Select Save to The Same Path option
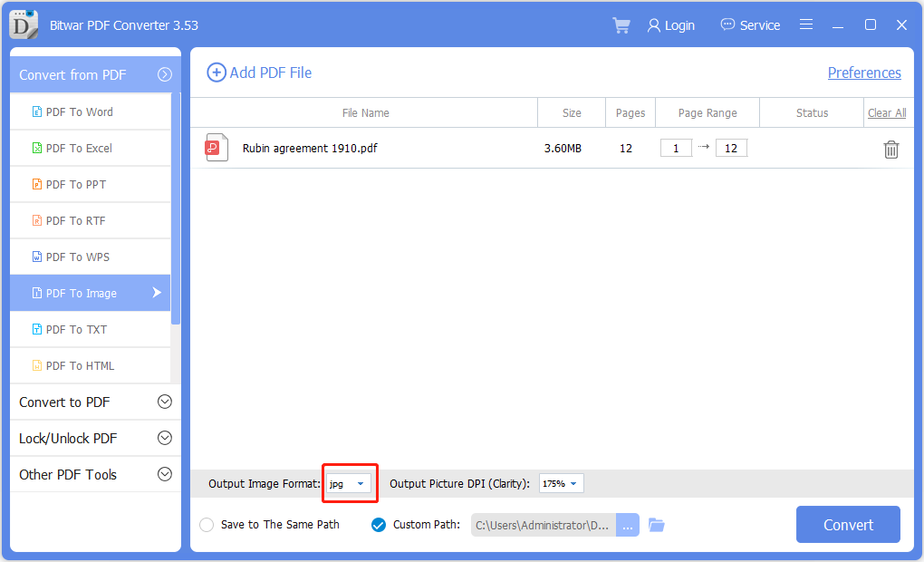This screenshot has height=562, width=924. point(207,525)
